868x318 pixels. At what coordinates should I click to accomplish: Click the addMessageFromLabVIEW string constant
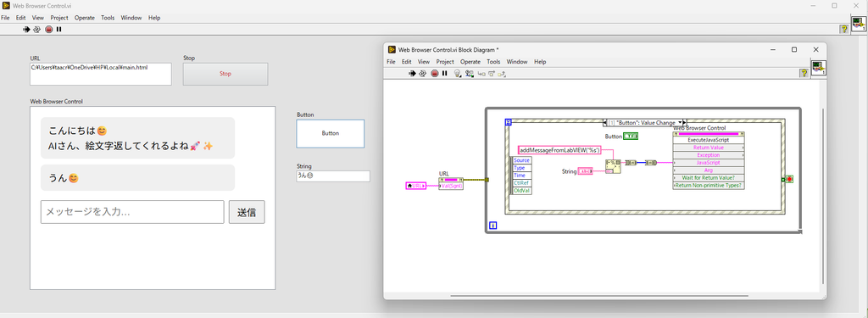559,150
